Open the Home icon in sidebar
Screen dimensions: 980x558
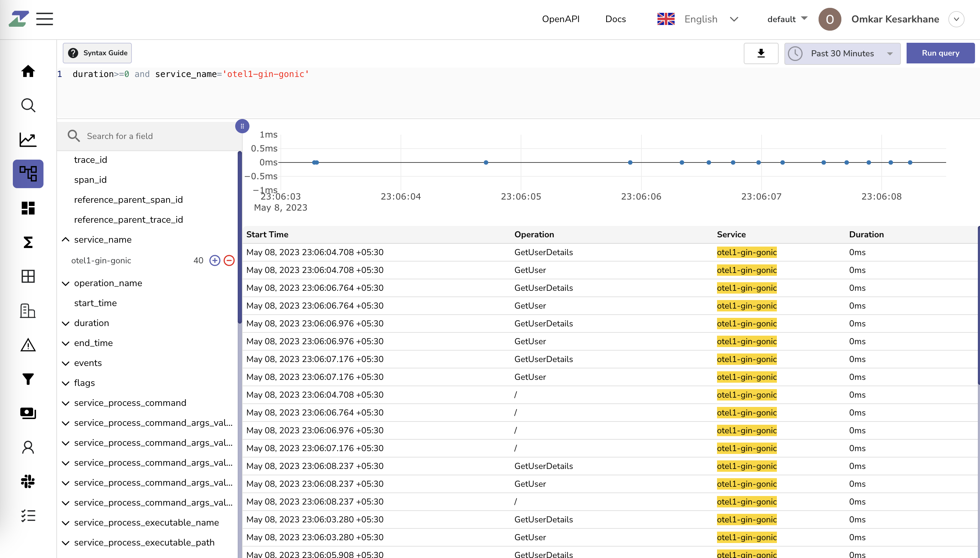click(x=28, y=71)
